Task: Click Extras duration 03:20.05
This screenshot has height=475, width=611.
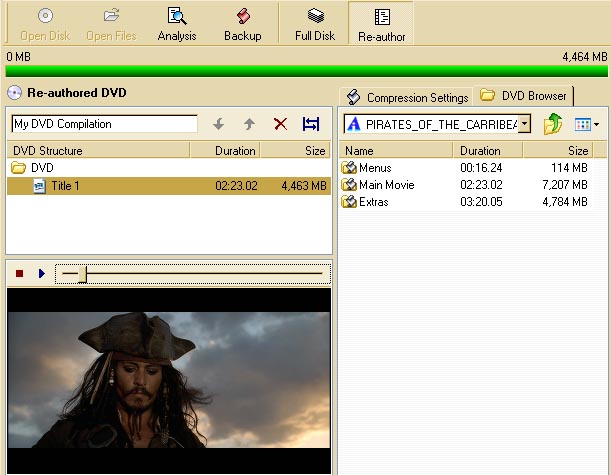Action: 481,202
